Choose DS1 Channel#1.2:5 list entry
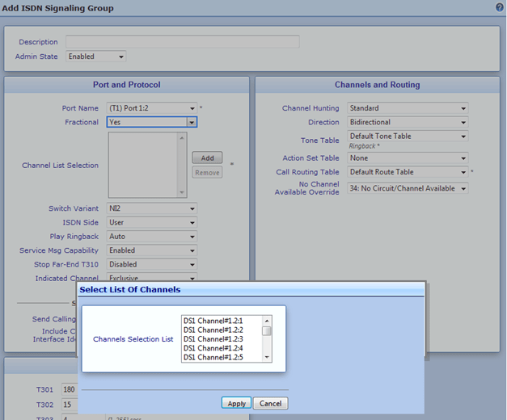The height and width of the screenshot is (420, 507). click(221, 357)
